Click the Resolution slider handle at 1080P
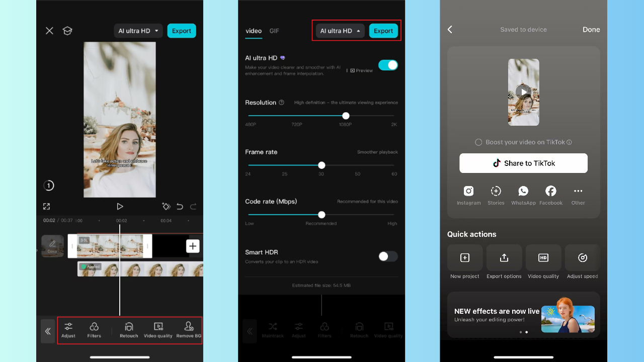The height and width of the screenshot is (362, 644). point(346,116)
